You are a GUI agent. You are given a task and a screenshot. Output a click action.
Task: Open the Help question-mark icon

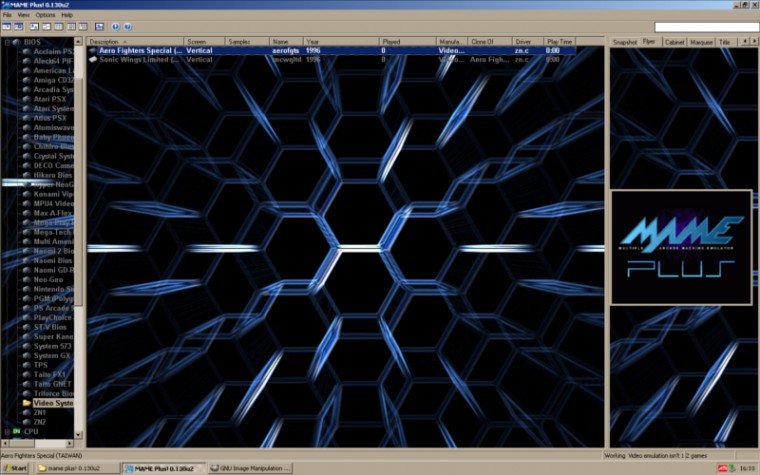[127, 27]
